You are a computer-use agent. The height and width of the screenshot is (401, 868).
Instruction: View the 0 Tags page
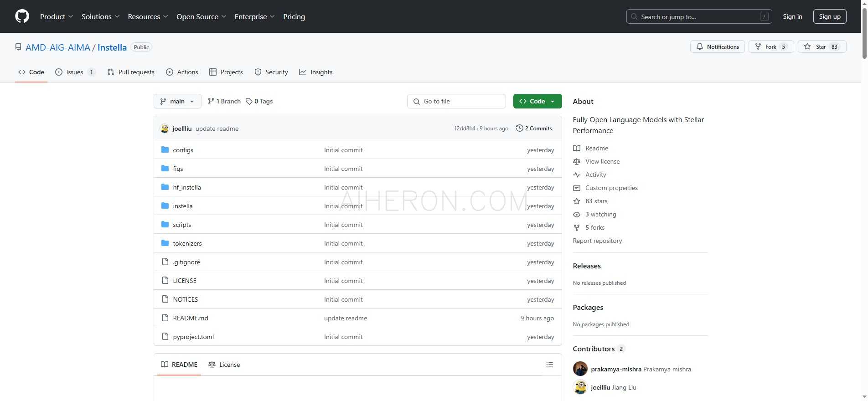click(259, 101)
